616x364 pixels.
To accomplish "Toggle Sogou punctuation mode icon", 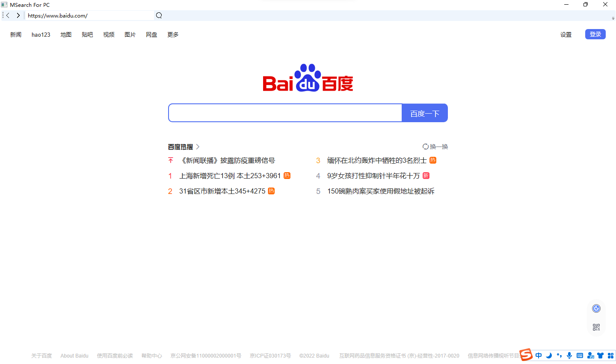I will pyautogui.click(x=559, y=355).
